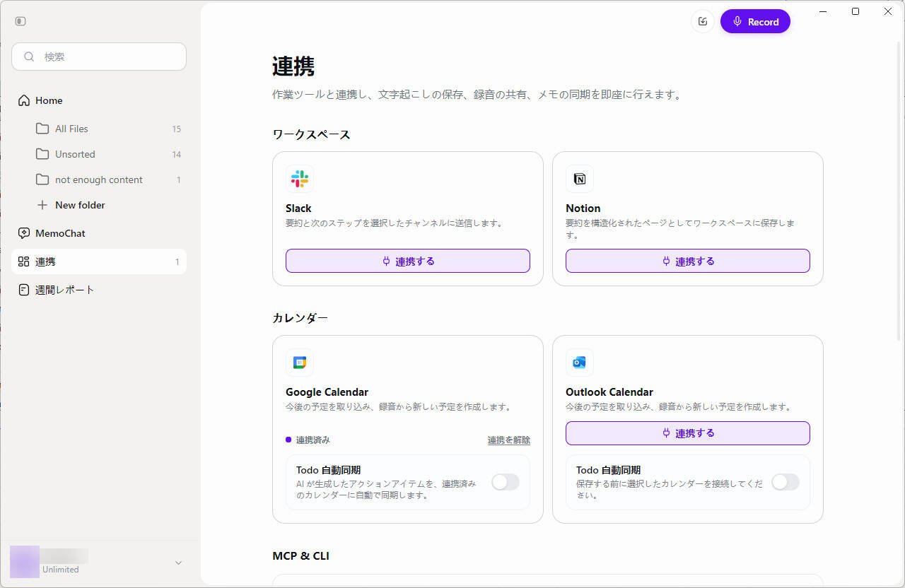Open 週間レポート page

(99, 290)
